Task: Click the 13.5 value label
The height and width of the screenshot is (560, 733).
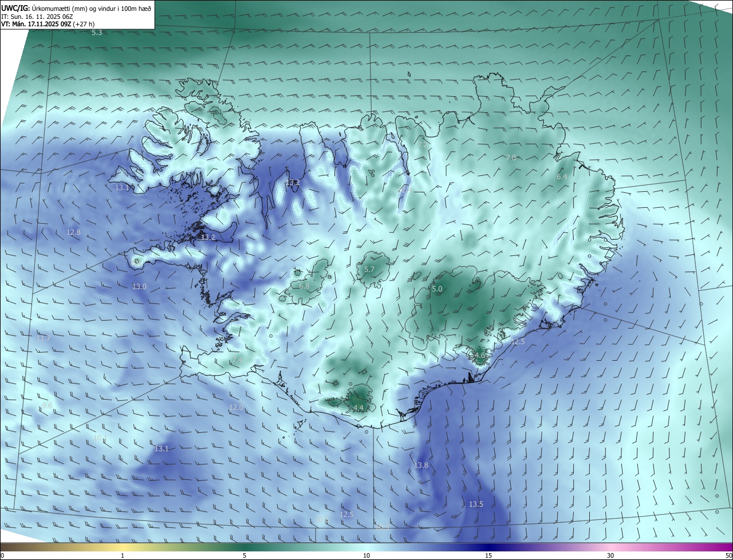Action: pos(476,504)
